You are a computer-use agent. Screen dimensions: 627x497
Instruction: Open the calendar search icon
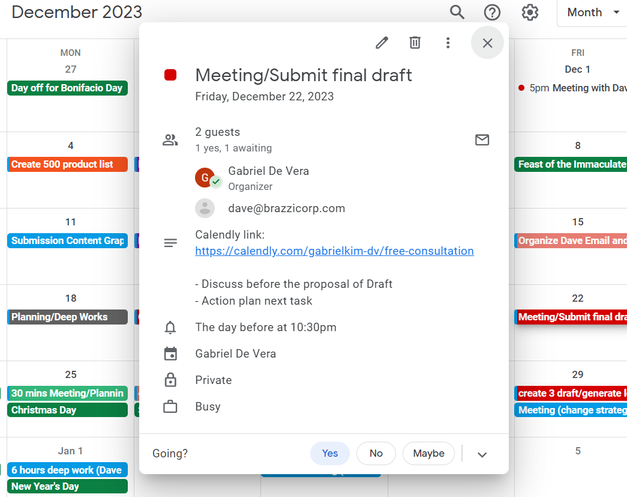[457, 12]
